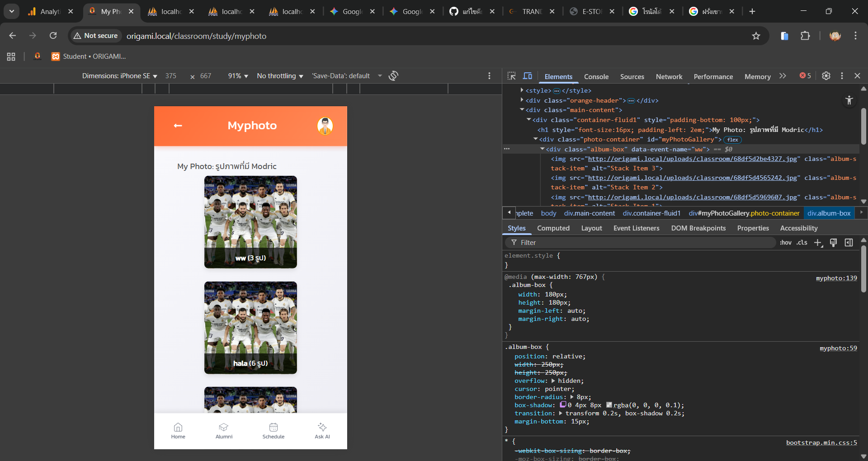The image size is (868, 461).
Task: Open the myphoto:139 source link
Action: click(x=836, y=278)
